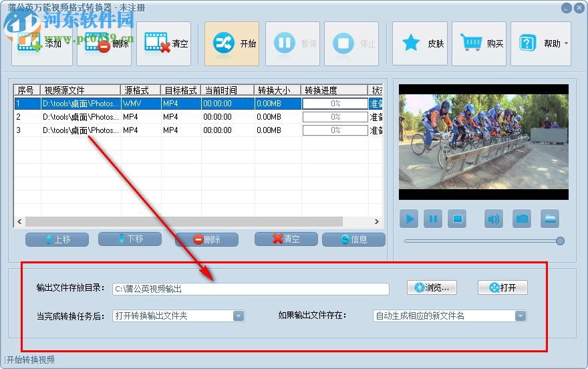Move selected item down with 下移
The height and width of the screenshot is (369, 588).
pos(130,239)
